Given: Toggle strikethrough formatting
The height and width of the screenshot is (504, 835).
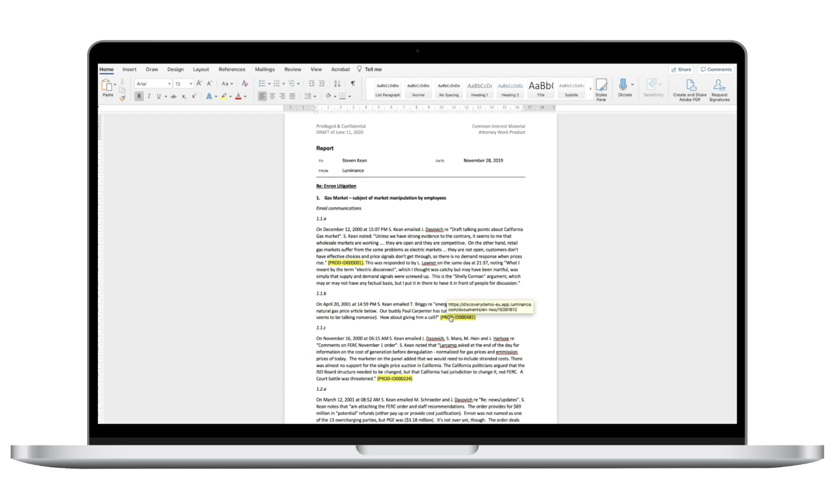Looking at the screenshot, I should [173, 96].
